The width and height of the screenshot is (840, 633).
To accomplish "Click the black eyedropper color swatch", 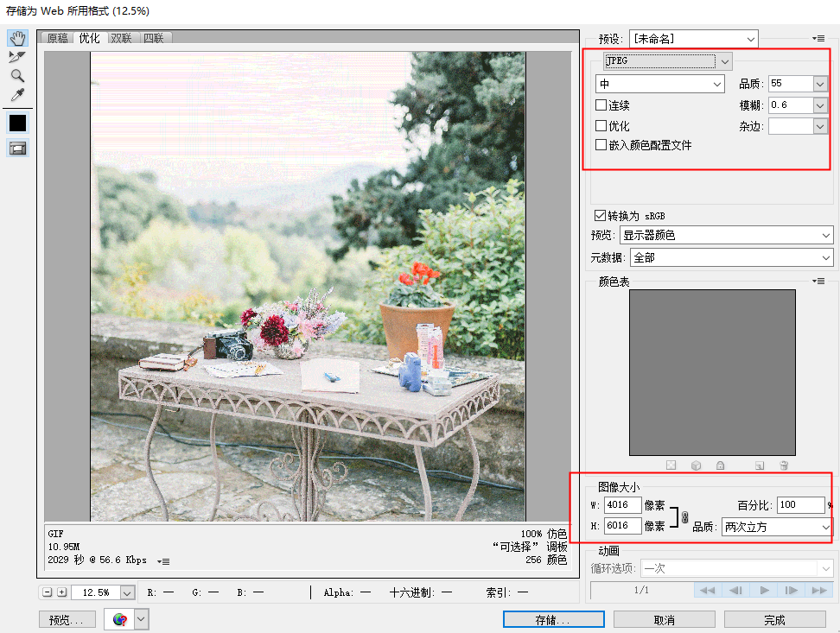I will click(17, 123).
